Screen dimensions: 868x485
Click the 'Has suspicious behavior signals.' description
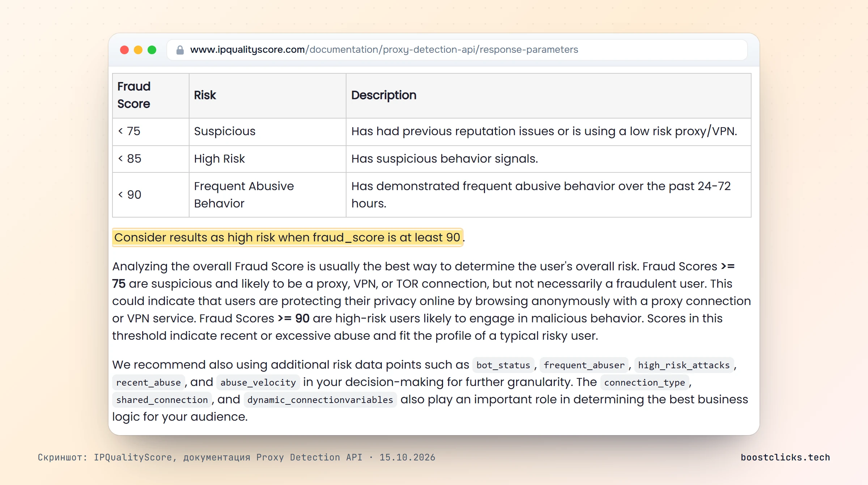pyautogui.click(x=548, y=159)
